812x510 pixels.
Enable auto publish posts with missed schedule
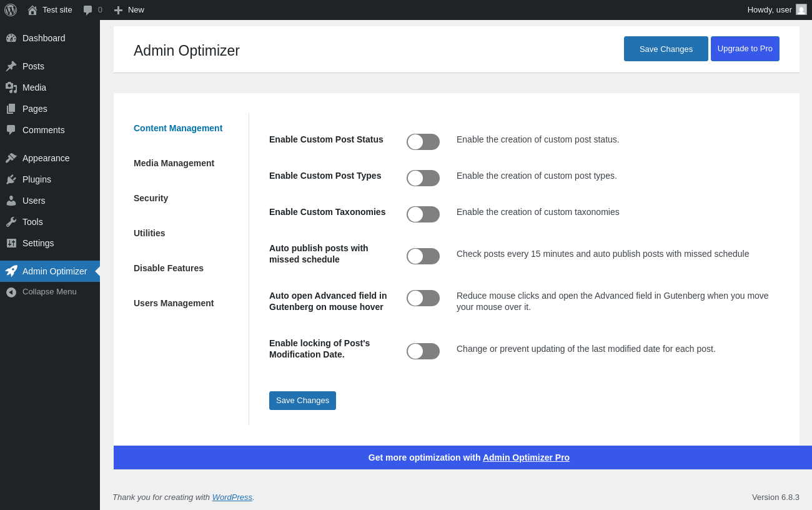tap(423, 256)
